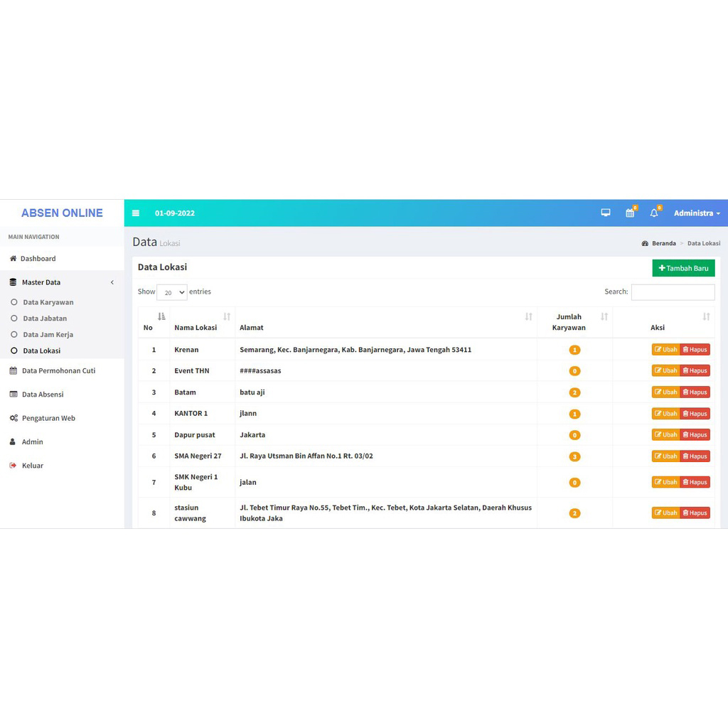Click the Data Lokasi breadcrumb text

704,243
